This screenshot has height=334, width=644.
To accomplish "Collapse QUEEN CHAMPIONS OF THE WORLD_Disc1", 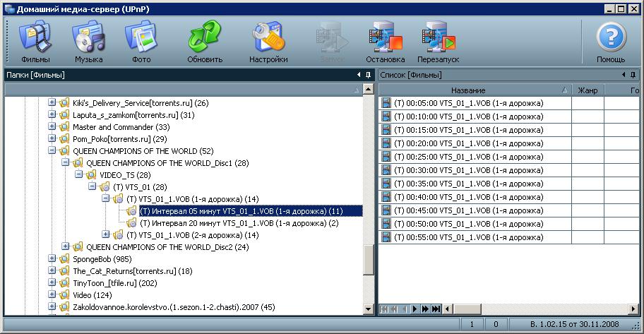I will tap(65, 162).
